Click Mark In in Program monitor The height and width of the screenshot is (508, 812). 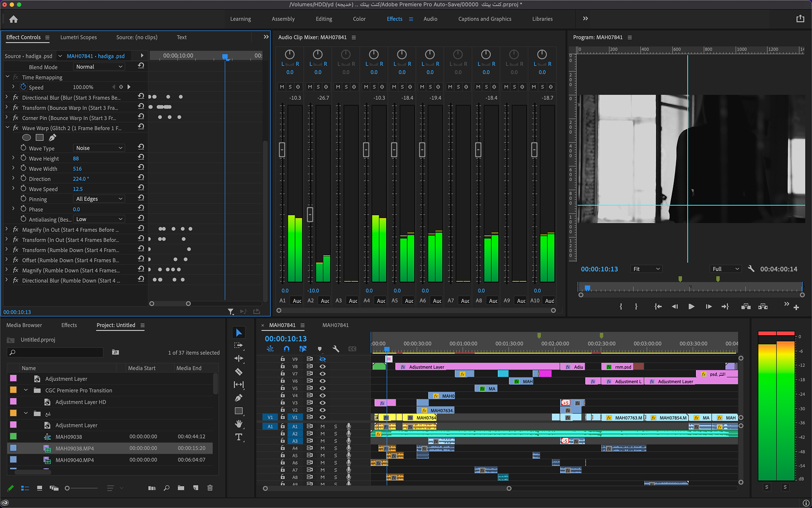coord(621,306)
